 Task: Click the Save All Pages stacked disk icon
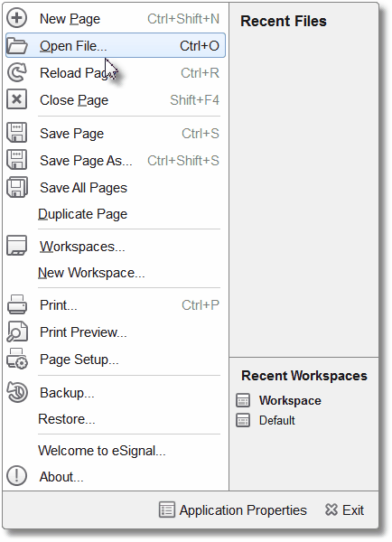point(16,187)
